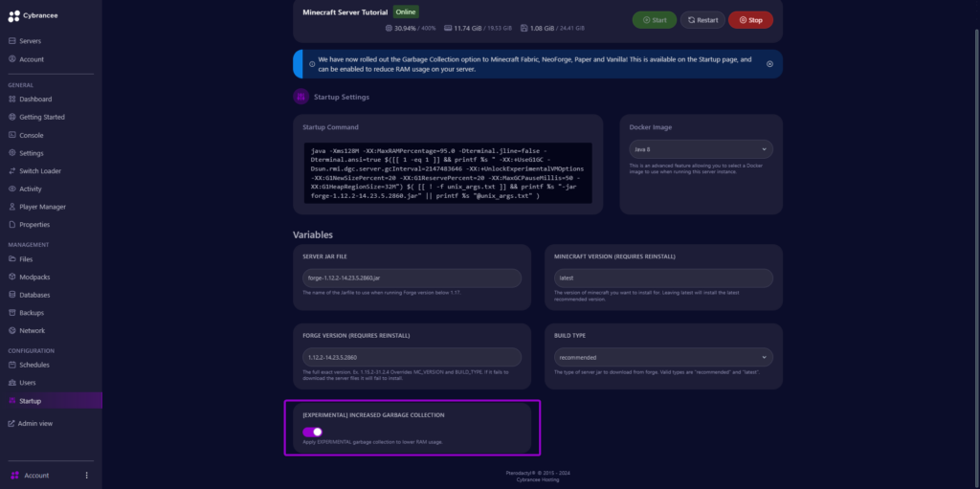Open bottom Account profile entry
The height and width of the screenshot is (489, 980).
pos(36,476)
